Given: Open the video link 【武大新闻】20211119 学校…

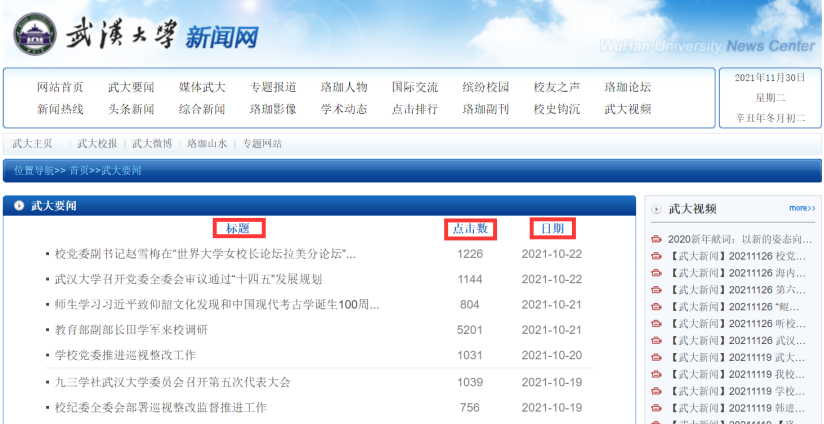Looking at the screenshot, I should click(x=737, y=391).
